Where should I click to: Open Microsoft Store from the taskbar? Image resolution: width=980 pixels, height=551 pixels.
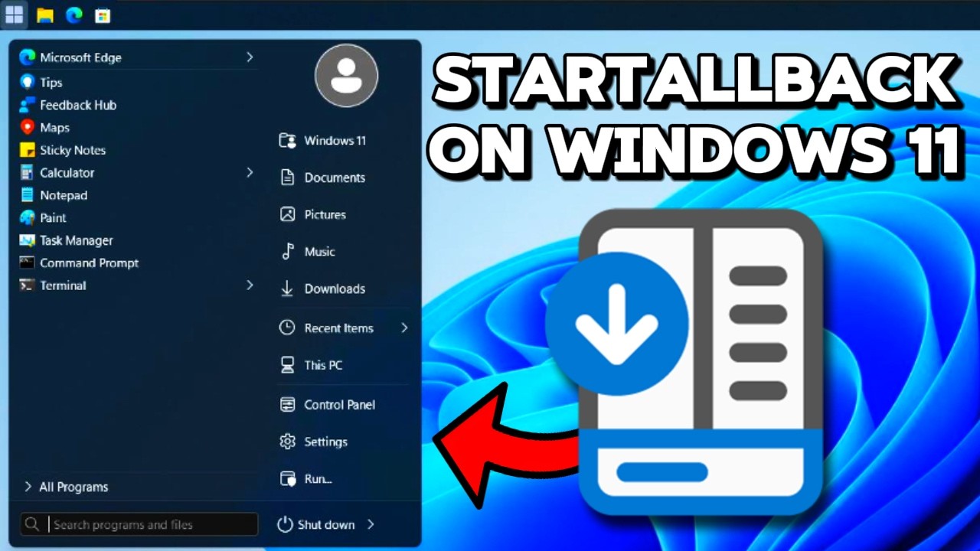[x=103, y=15]
